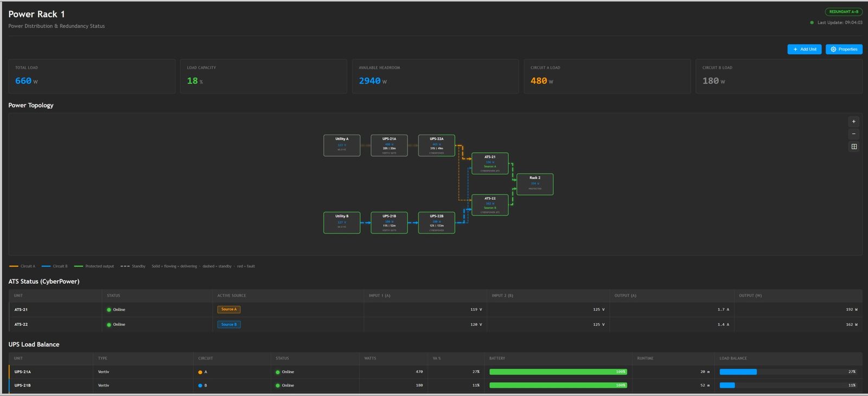Click the Source B badge for ATS-22

coord(229,324)
